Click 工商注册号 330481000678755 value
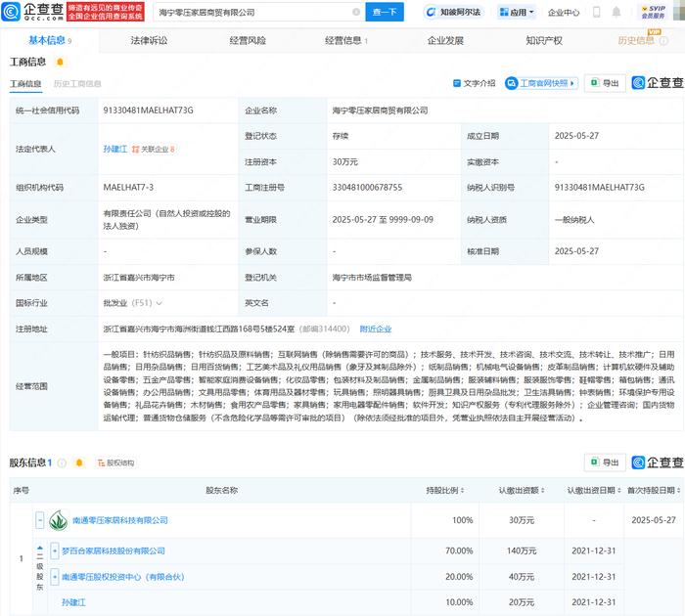This screenshot has width=685, height=616. [367, 188]
